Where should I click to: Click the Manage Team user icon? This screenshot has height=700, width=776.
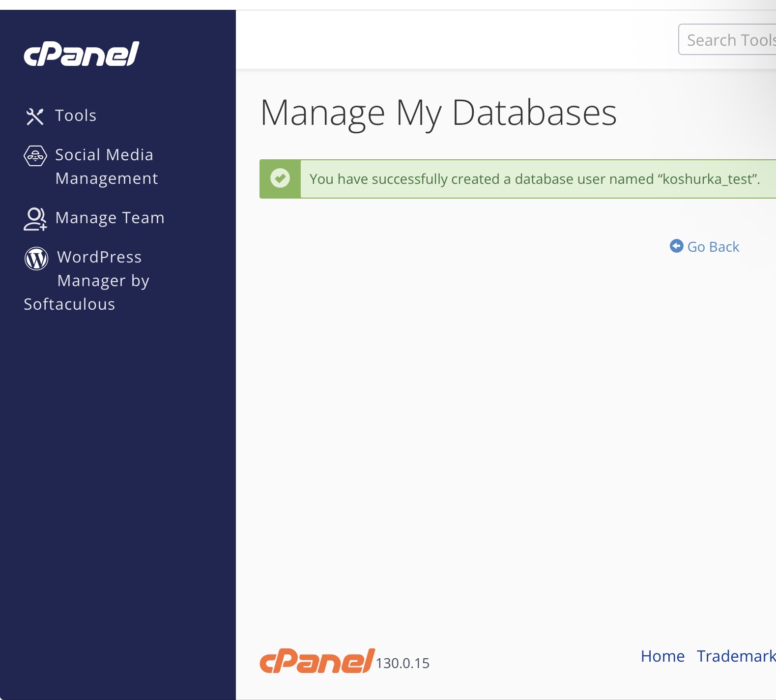point(35,219)
